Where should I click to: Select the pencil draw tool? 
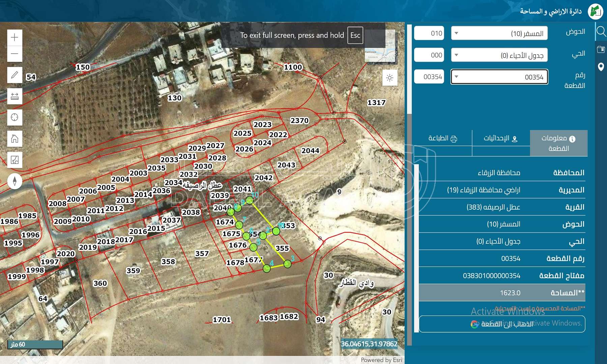[x=15, y=75]
